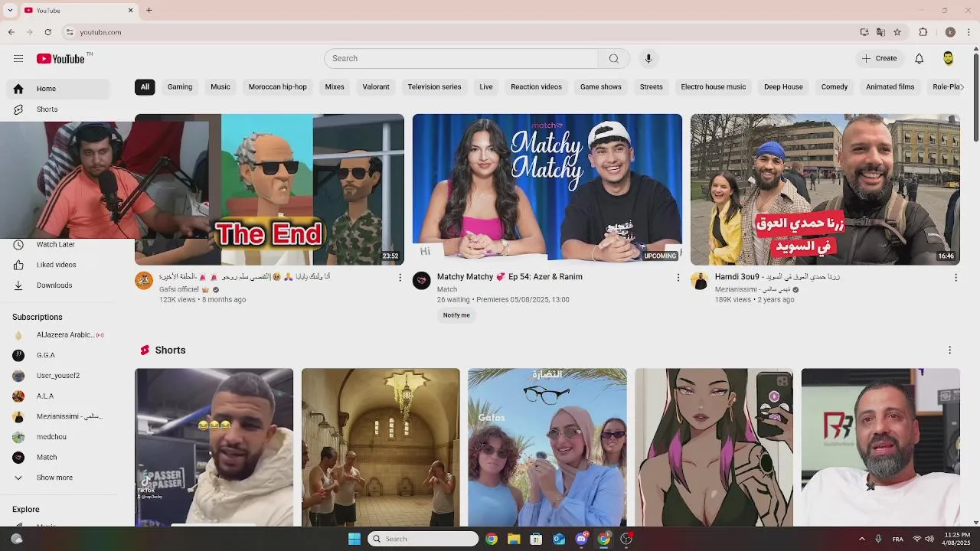Select the Deep House chip

pyautogui.click(x=783, y=87)
